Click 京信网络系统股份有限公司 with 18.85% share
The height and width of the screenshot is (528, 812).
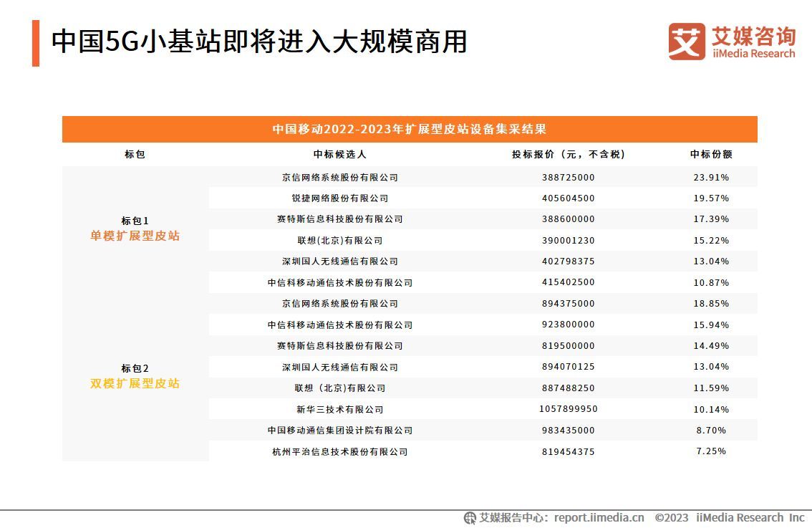[339, 304]
